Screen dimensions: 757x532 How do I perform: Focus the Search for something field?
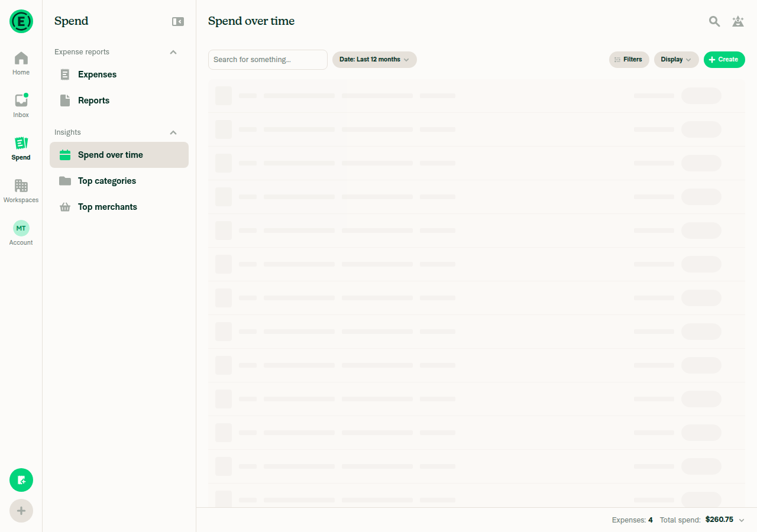coord(268,60)
